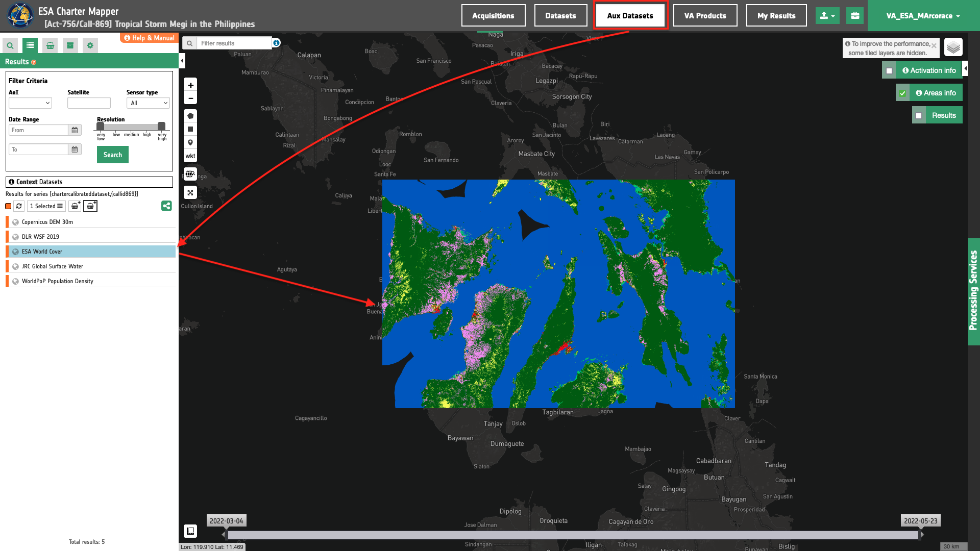Screen dimensions: 980x551
Task: Toggle the Results layer checkbox
Action: 919,116
